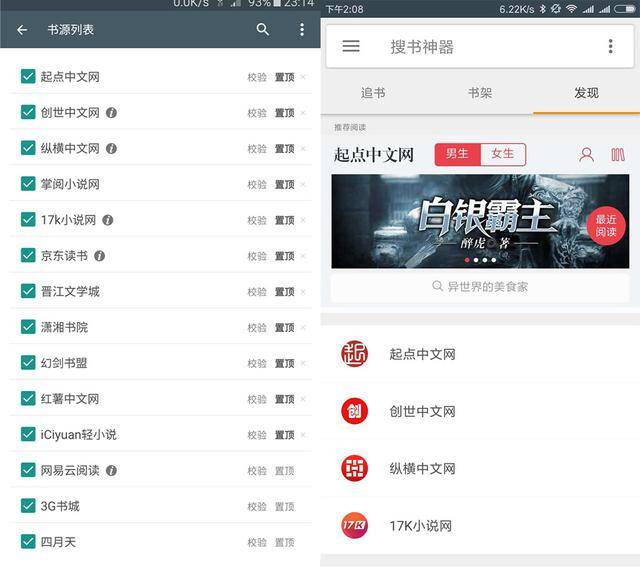Uncheck the 幻剑书盟 checkbox
640x569 pixels.
click(x=28, y=363)
